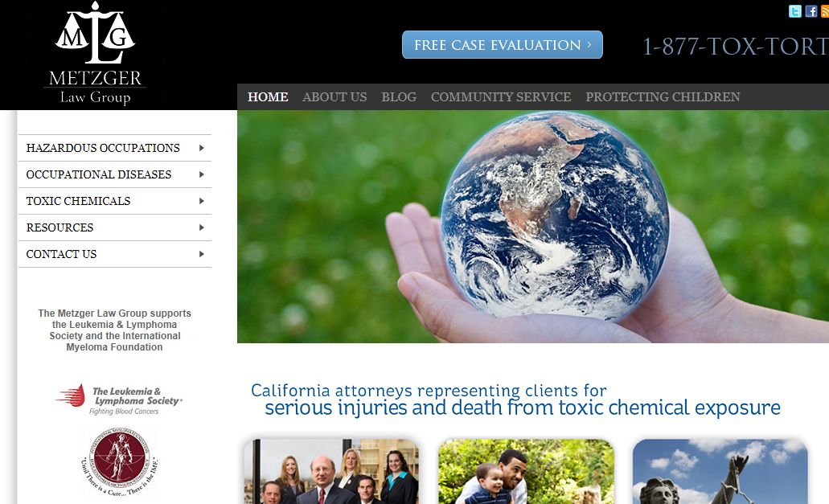Open the Blog menu item
829x504 pixels.
(x=399, y=97)
